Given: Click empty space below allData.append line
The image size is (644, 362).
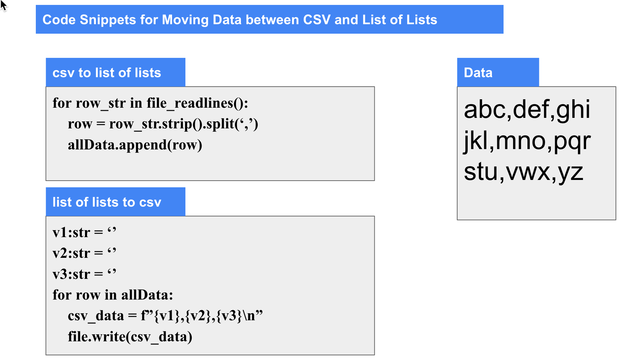Looking at the screenshot, I should point(210,167).
